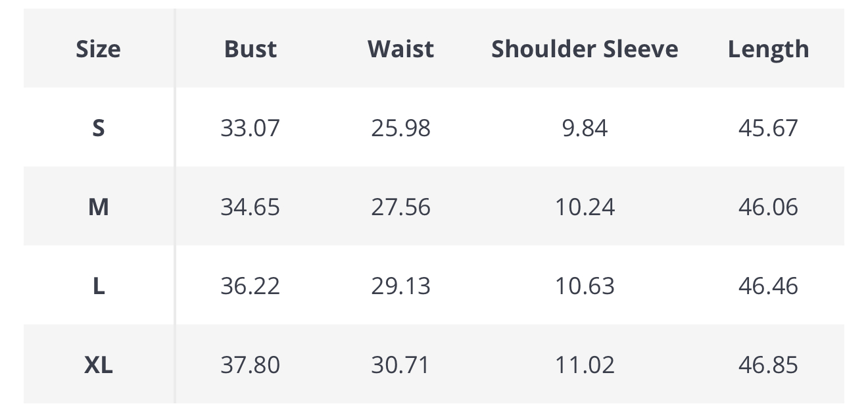868x404 pixels.
Task: Click waist value 30.71
Action: (400, 365)
